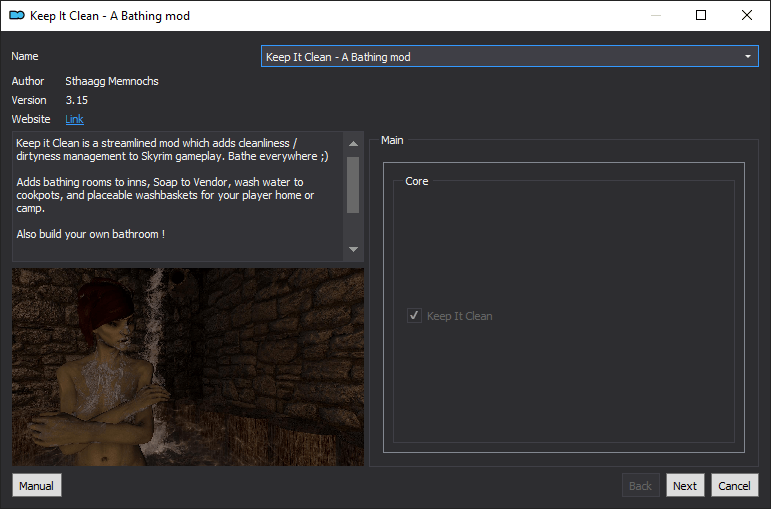Click the description scrollbar thumb
Image resolution: width=771 pixels, height=509 pixels.
[x=353, y=185]
